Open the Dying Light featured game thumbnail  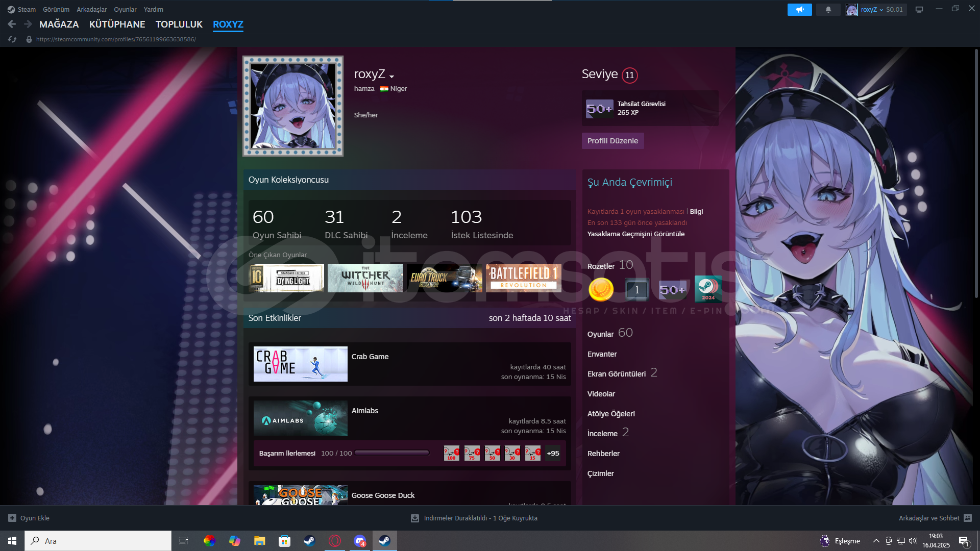(x=286, y=278)
